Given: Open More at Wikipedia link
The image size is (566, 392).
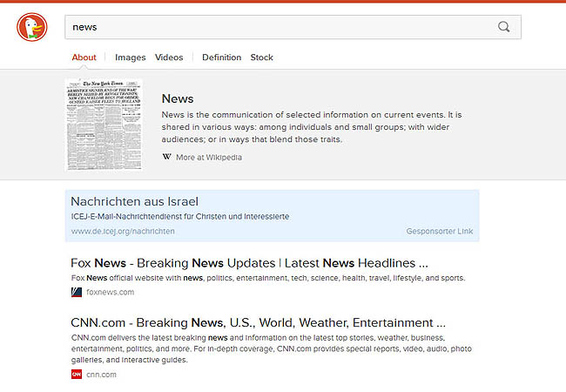Looking at the screenshot, I should (209, 158).
